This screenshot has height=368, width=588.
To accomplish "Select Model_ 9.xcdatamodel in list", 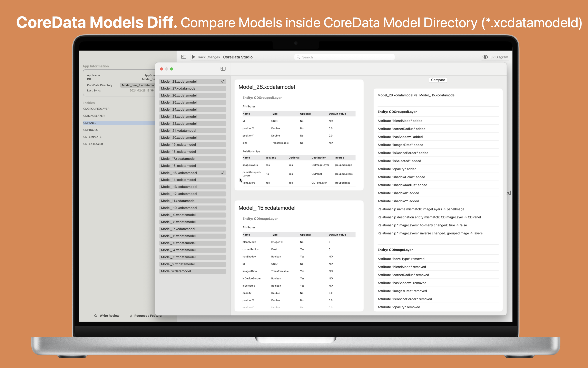I will (x=193, y=215).
